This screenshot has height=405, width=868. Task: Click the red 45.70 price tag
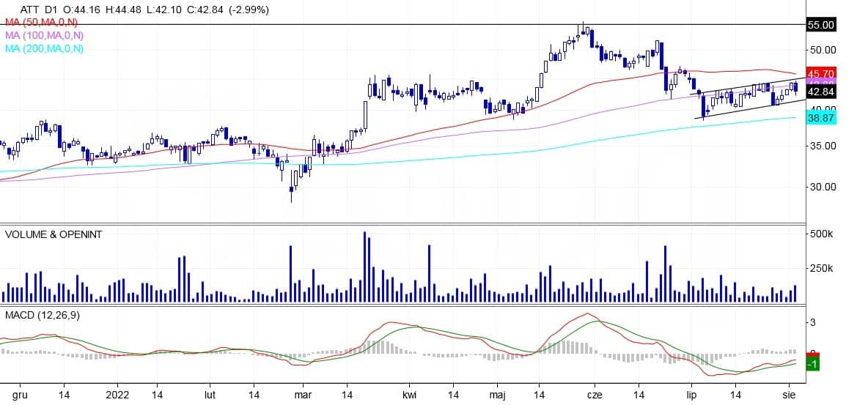[820, 74]
